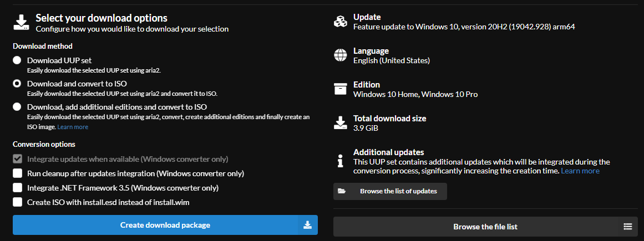Click the Feature update to Windows 10 text
This screenshot has height=241, width=644.
[464, 27]
